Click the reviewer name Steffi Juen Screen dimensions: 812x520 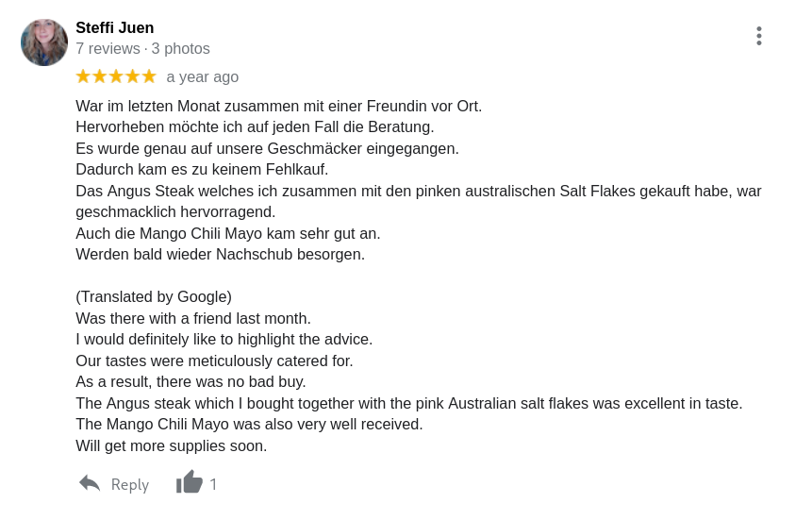pos(115,27)
